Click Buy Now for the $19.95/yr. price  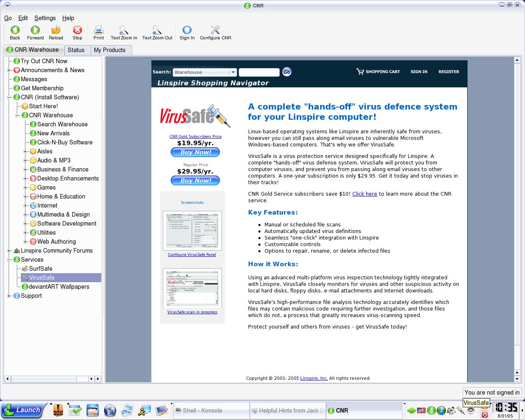[x=195, y=152]
